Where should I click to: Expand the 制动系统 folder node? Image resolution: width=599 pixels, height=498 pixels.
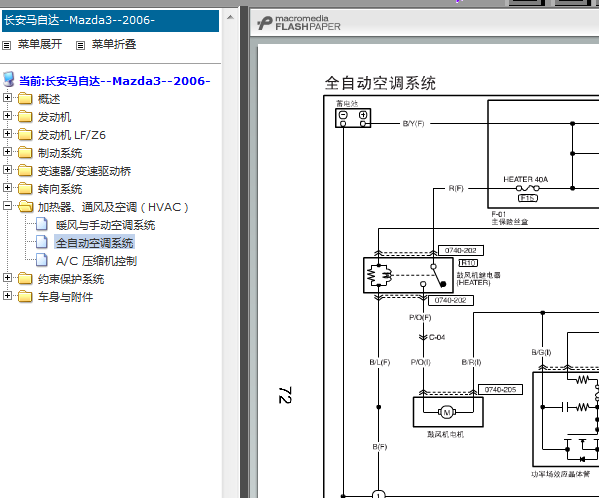[x=7, y=152]
